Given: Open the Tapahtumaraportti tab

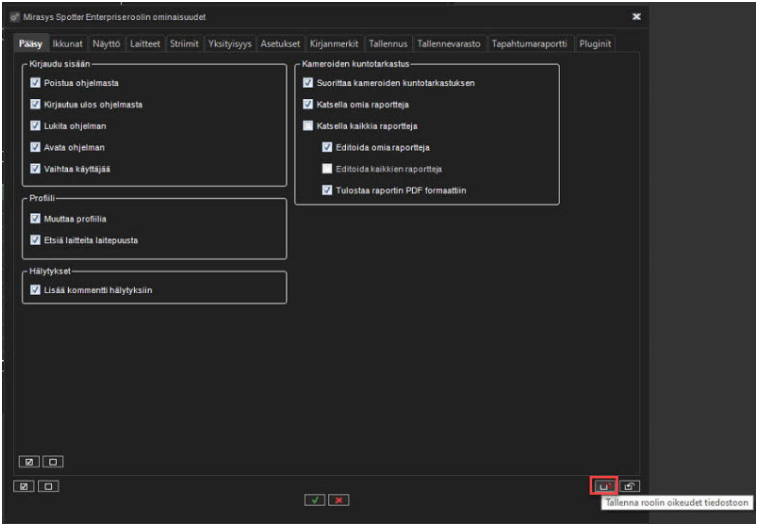Looking at the screenshot, I should 530,44.
